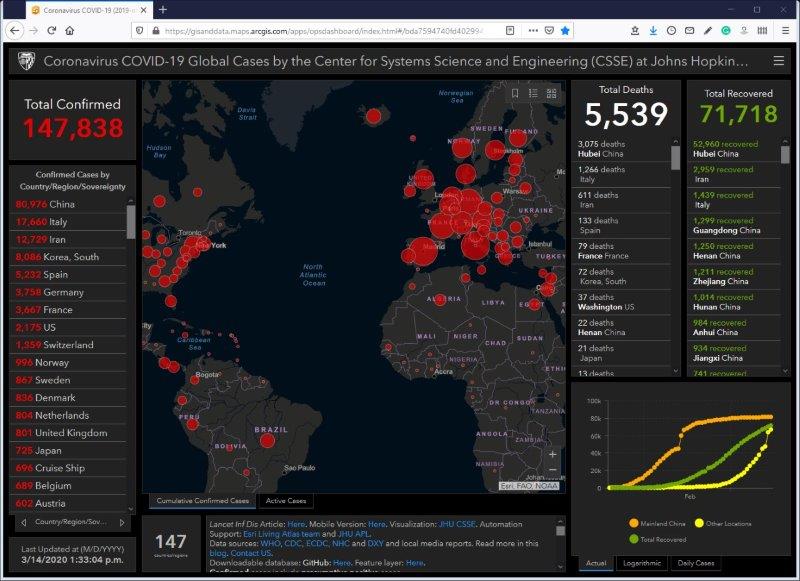Switch to Cumulative Confirmed Cases tab
Viewport: 800px width, 581px height.
pos(203,500)
